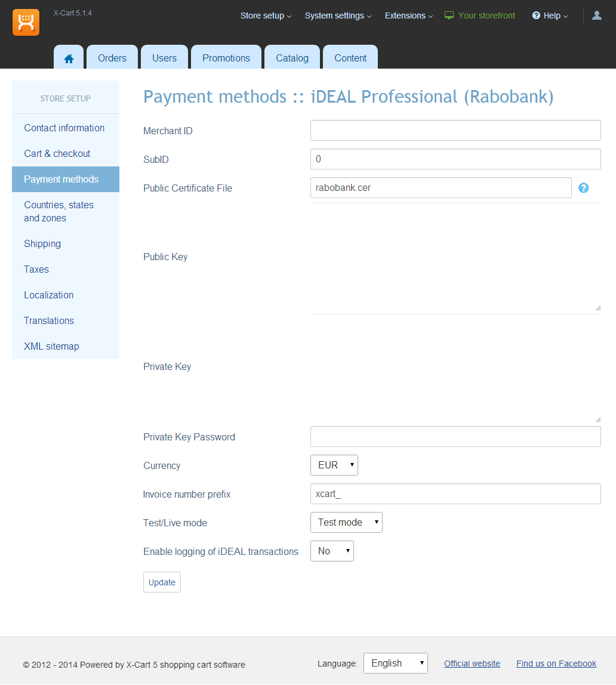The height and width of the screenshot is (685, 616).
Task: Expand the System settings menu
Action: tap(338, 16)
